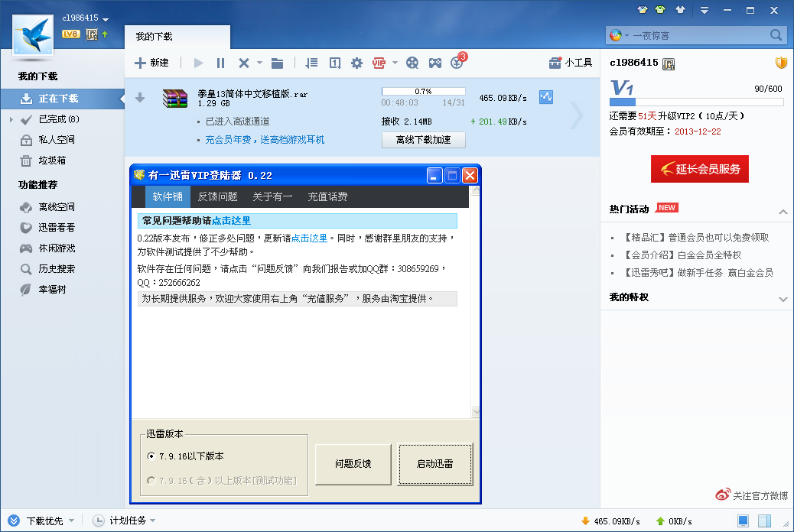Collapse the 热门活动 section chevron
The width and height of the screenshot is (794, 532).
coord(783,212)
